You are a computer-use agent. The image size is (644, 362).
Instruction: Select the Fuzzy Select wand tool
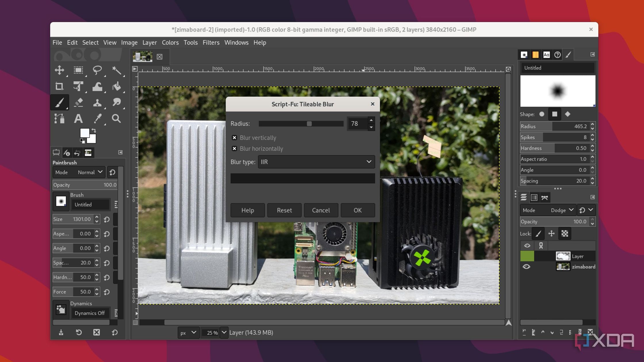click(x=116, y=70)
